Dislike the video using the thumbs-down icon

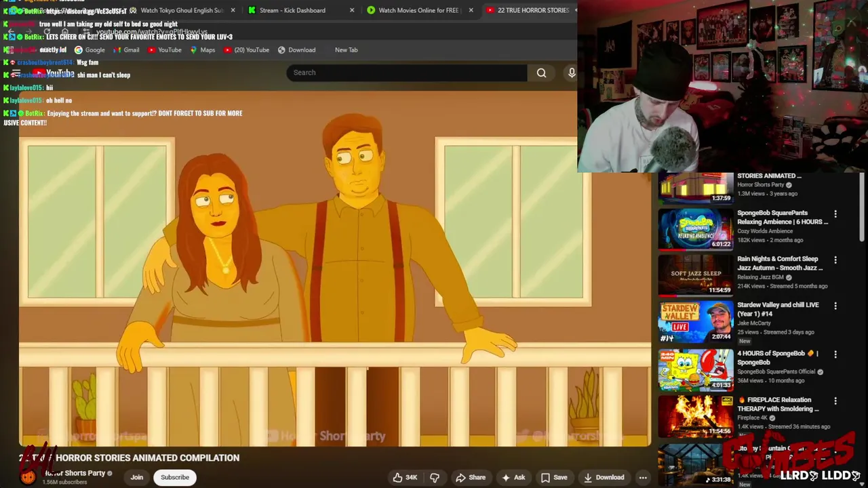[x=435, y=477]
